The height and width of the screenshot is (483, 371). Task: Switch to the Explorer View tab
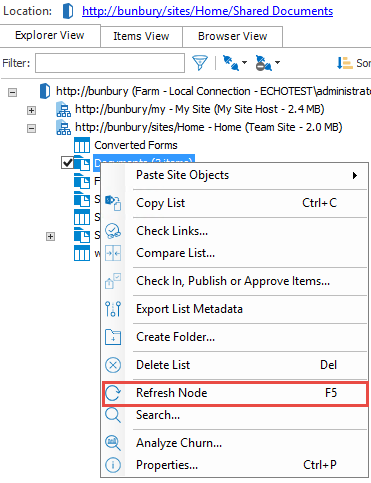pos(50,35)
